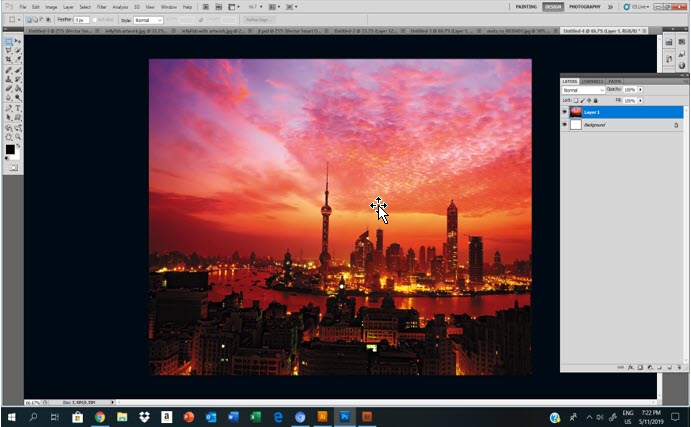Select the Eyedropper tool

(18, 59)
